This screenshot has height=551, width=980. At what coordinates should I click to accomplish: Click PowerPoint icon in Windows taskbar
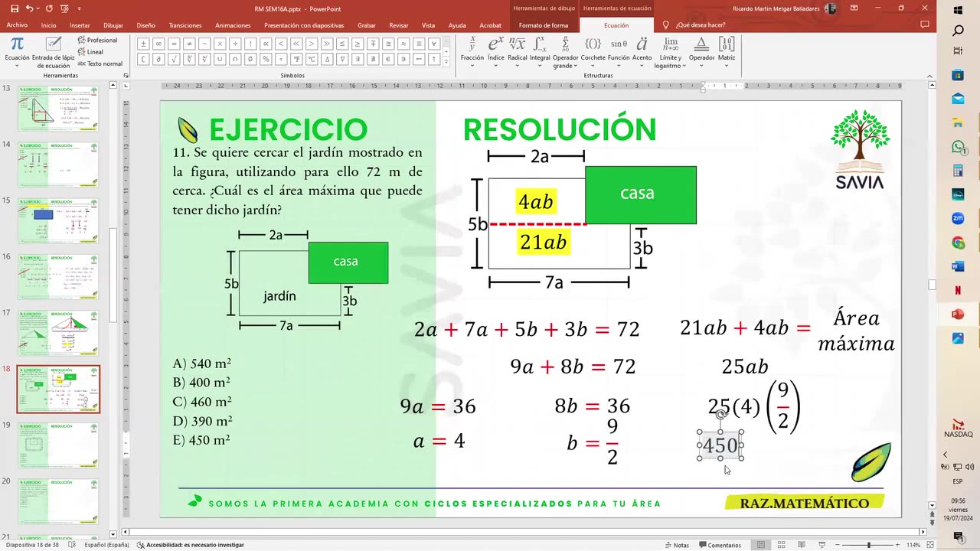pos(958,315)
